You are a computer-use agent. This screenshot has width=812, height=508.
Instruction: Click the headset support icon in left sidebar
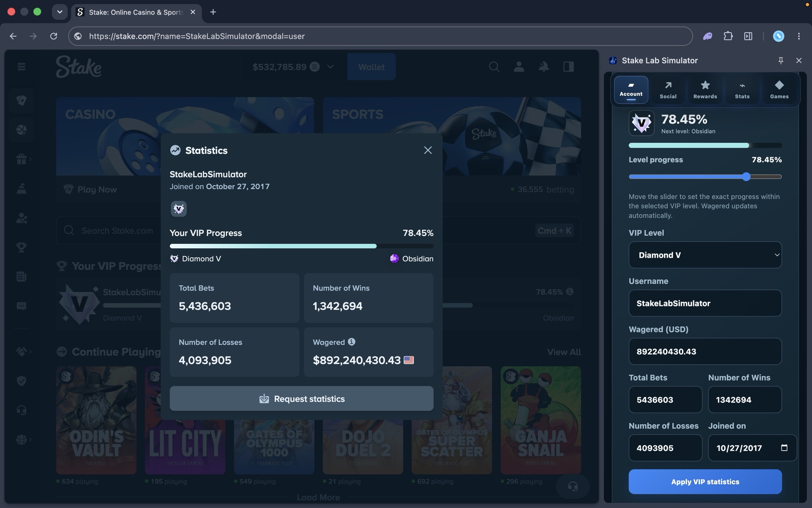[x=21, y=410]
